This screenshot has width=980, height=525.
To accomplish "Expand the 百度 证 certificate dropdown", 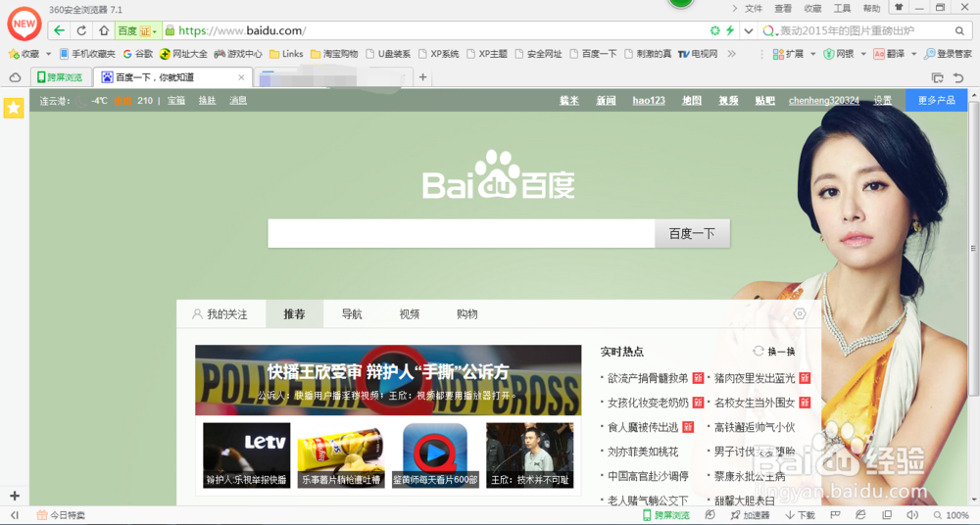I will coord(155,30).
